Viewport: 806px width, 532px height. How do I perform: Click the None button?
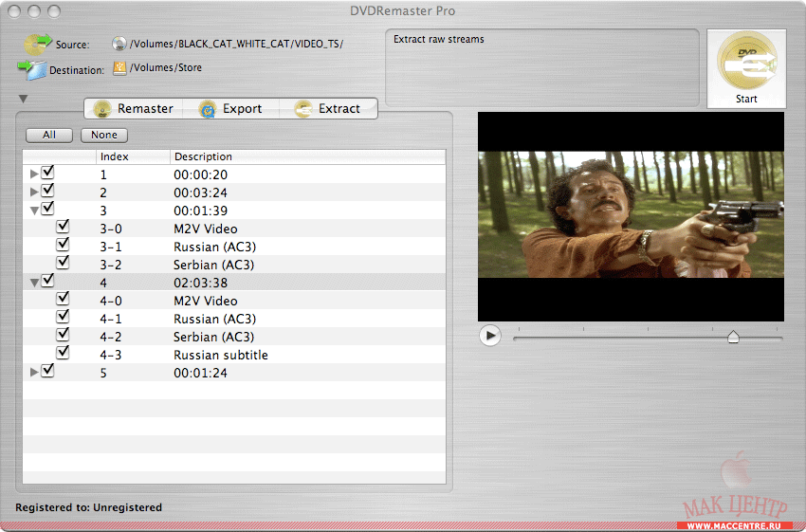(104, 136)
